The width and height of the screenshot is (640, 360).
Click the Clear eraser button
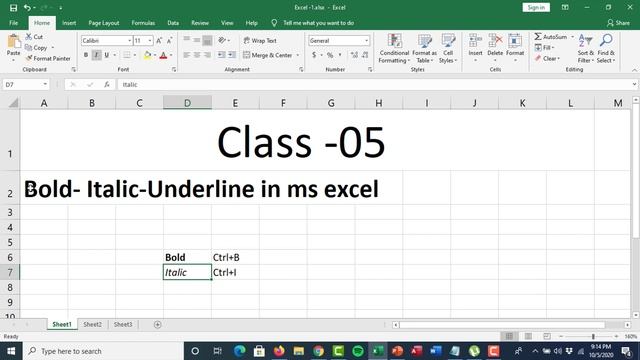(x=547, y=58)
